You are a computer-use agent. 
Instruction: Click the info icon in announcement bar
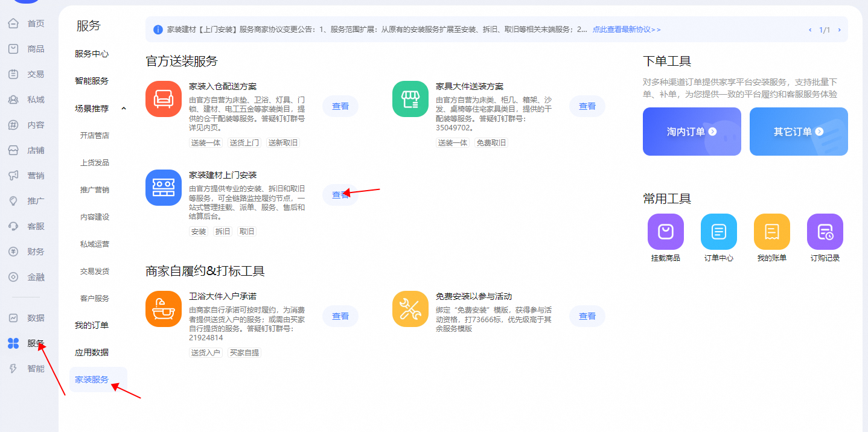[158, 30]
